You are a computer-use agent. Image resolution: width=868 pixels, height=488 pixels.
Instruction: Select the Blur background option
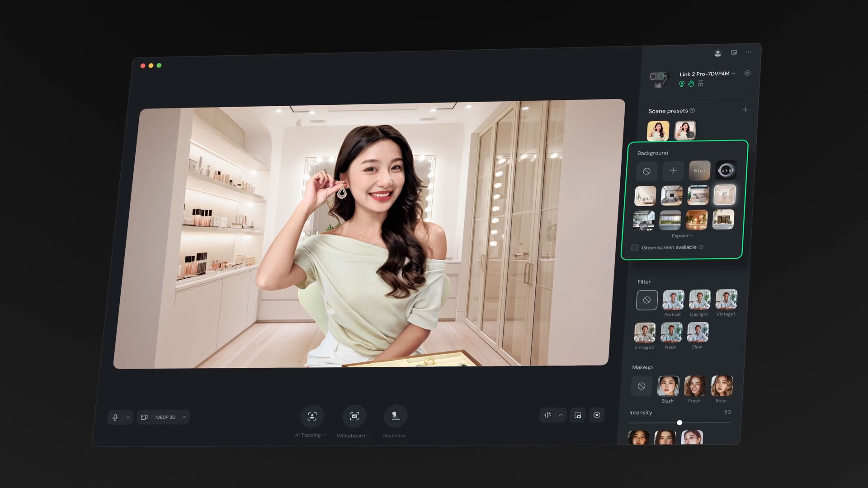(699, 171)
